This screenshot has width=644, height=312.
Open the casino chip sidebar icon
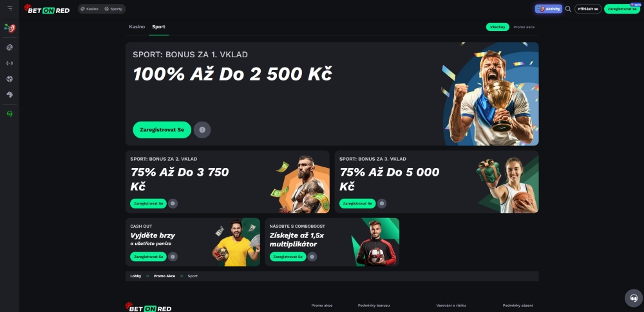[10, 48]
